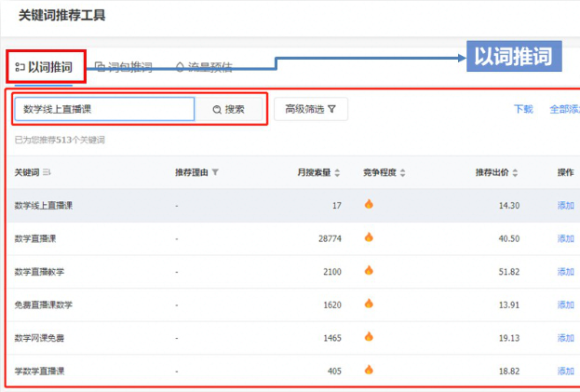
Task: Click the 搜索 search button
Action: pos(229,109)
